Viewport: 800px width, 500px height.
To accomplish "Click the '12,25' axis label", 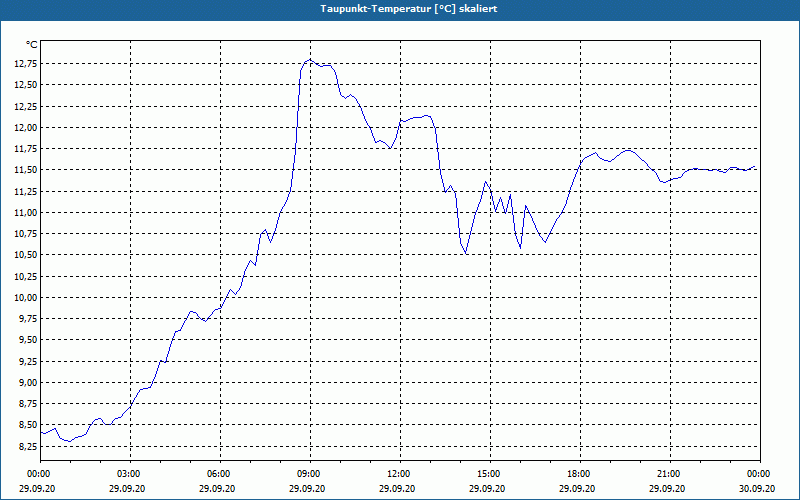I will point(24,106).
